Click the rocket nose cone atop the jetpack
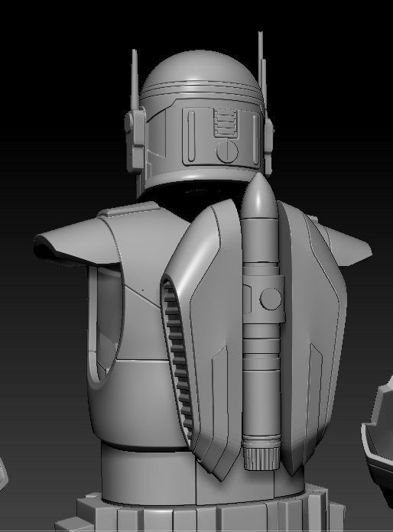 [260, 196]
